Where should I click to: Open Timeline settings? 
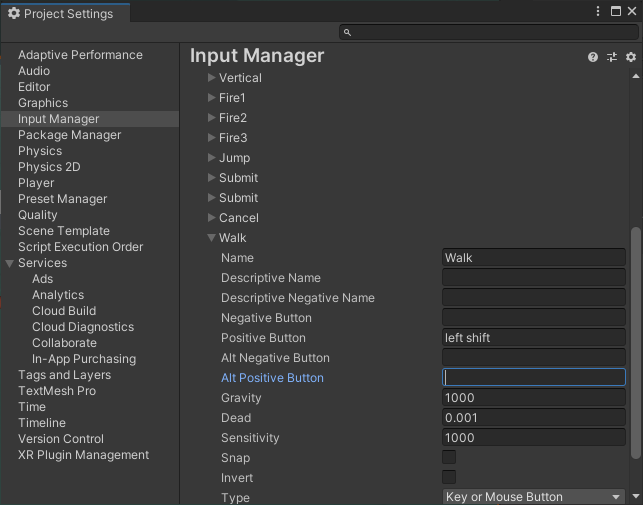[42, 423]
